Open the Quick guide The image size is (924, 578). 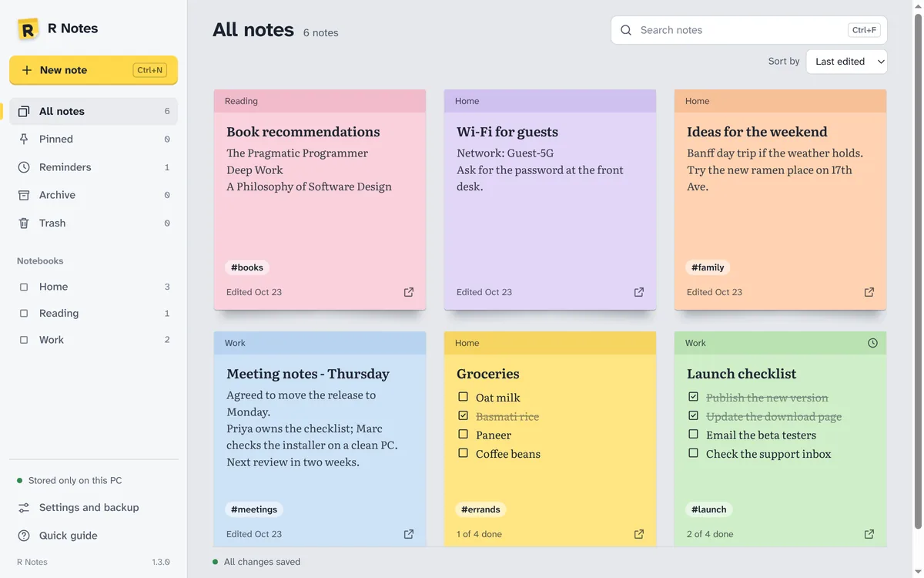click(93, 536)
